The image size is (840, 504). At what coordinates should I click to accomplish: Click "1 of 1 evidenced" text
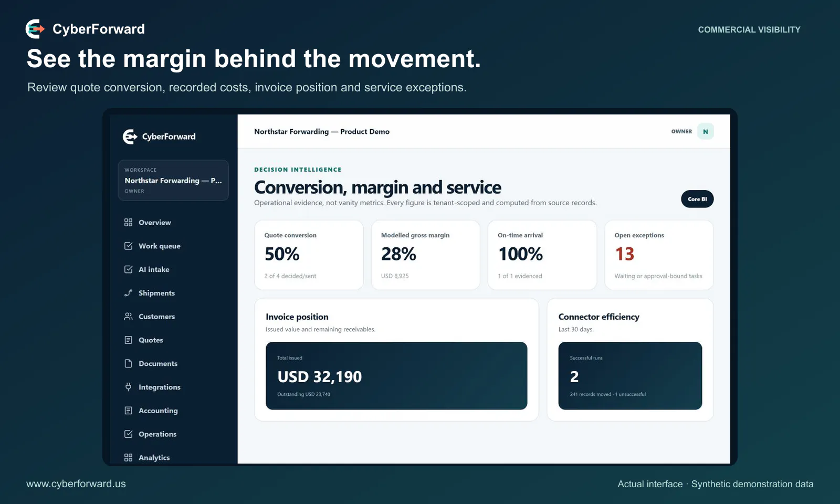point(520,276)
